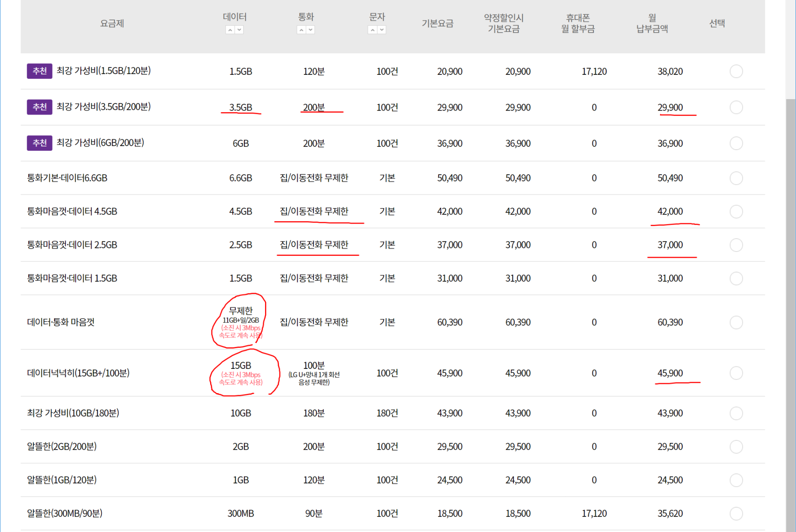Click plan name 통화기본·데이터6.6GB
The height and width of the screenshot is (532, 796).
pyautogui.click(x=67, y=178)
